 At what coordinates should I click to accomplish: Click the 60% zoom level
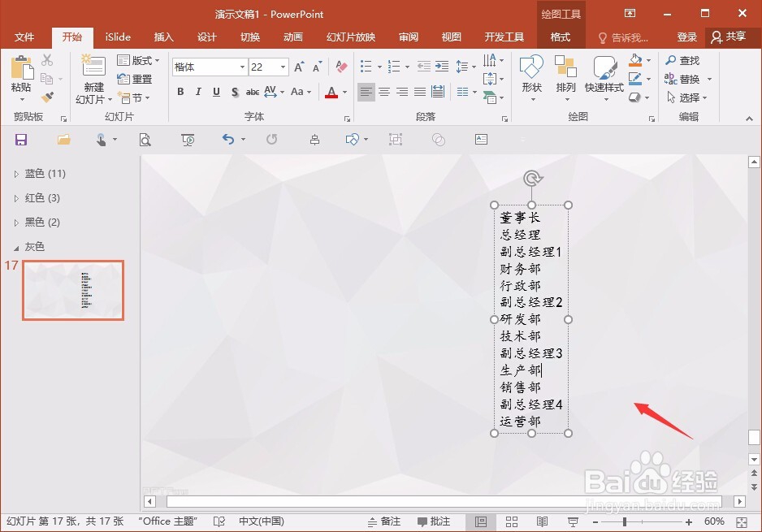point(714,521)
